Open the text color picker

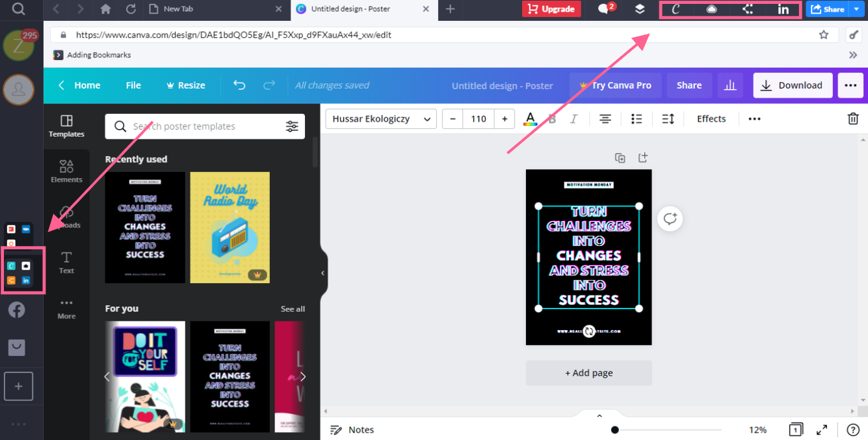pos(531,118)
